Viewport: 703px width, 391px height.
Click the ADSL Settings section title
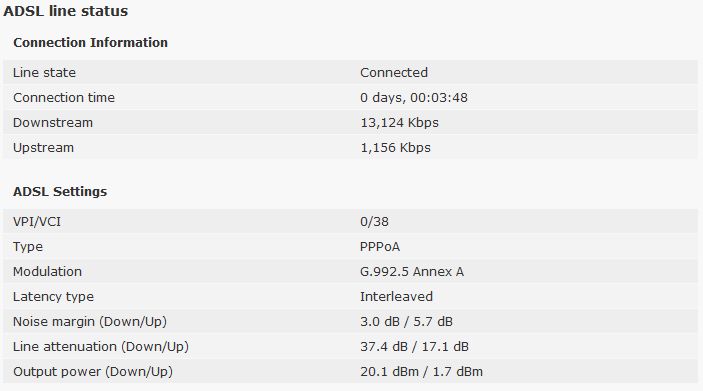60,191
